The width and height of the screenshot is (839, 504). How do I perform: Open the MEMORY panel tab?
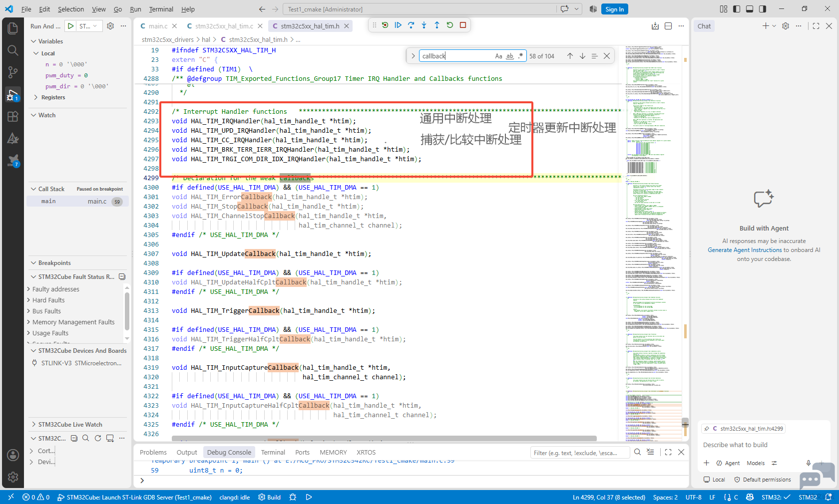coord(333,453)
